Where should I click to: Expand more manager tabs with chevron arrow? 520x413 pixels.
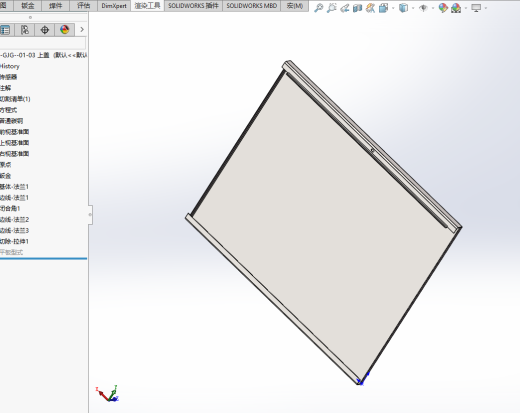[82, 30]
